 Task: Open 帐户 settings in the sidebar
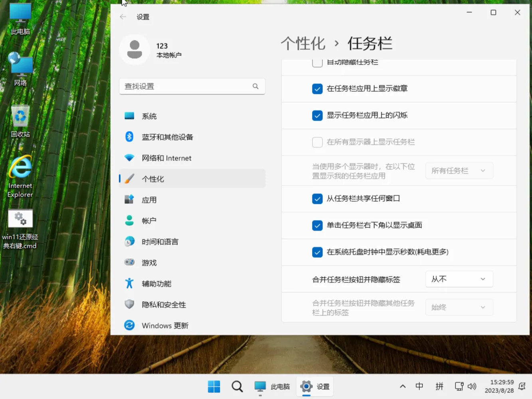point(148,220)
